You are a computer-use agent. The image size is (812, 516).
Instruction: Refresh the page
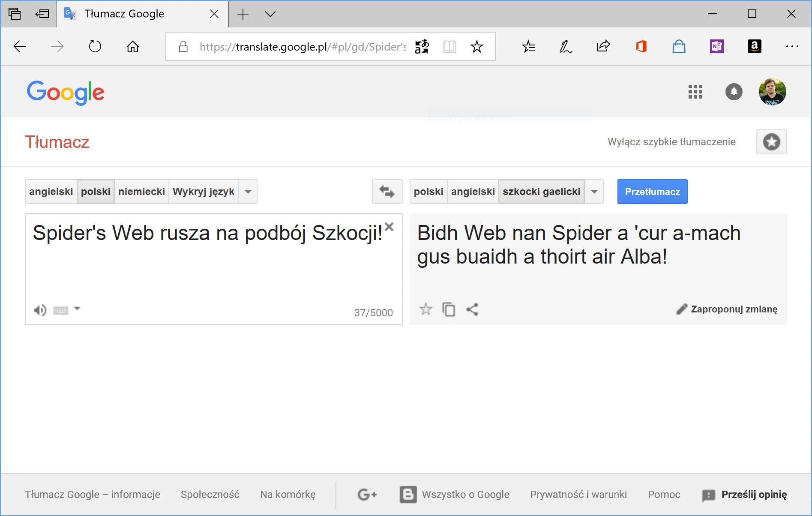[95, 46]
